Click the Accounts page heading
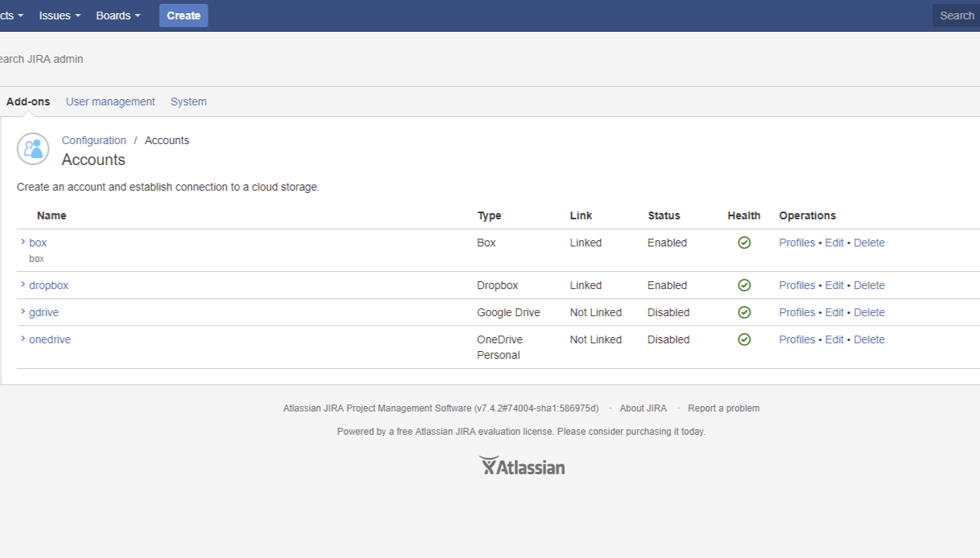This screenshot has height=558, width=980. coord(94,160)
